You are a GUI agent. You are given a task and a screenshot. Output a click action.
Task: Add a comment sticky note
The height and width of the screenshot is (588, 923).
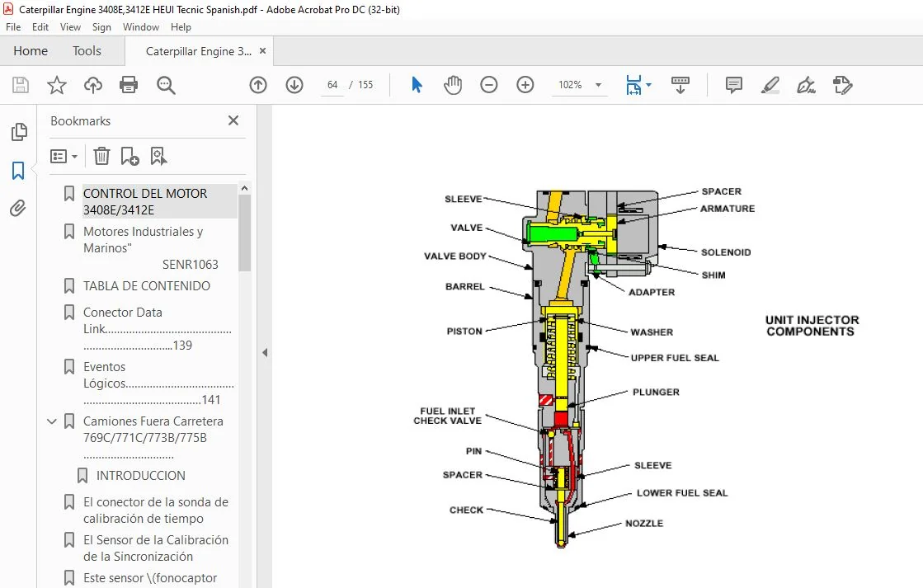[x=733, y=85]
